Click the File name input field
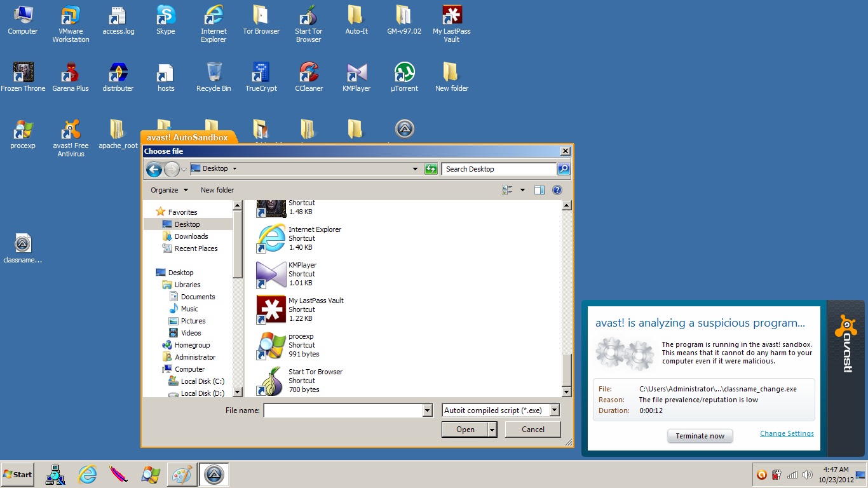The width and height of the screenshot is (868, 488). pos(343,410)
